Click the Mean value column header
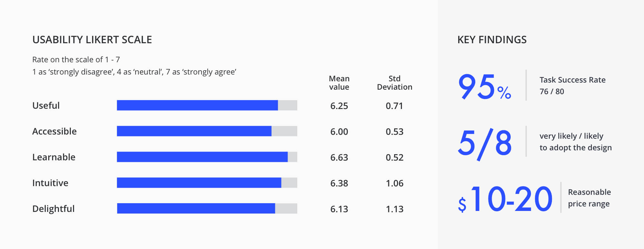 pyautogui.click(x=339, y=83)
